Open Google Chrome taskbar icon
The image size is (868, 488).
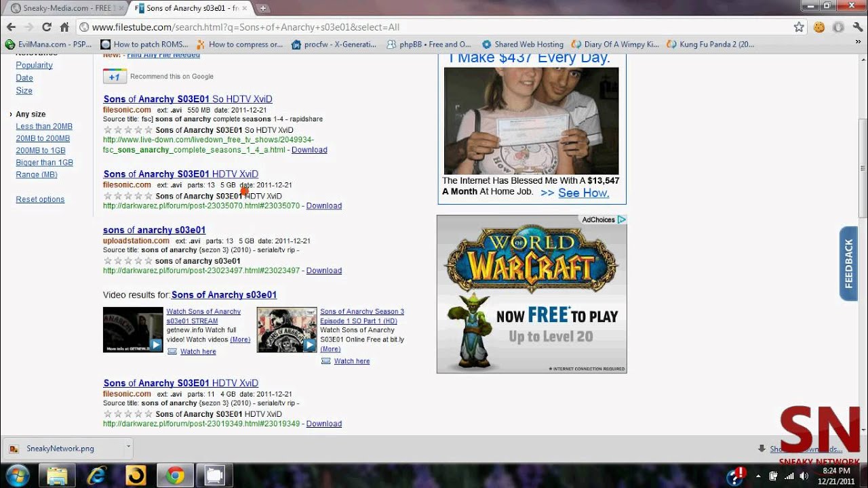point(175,475)
